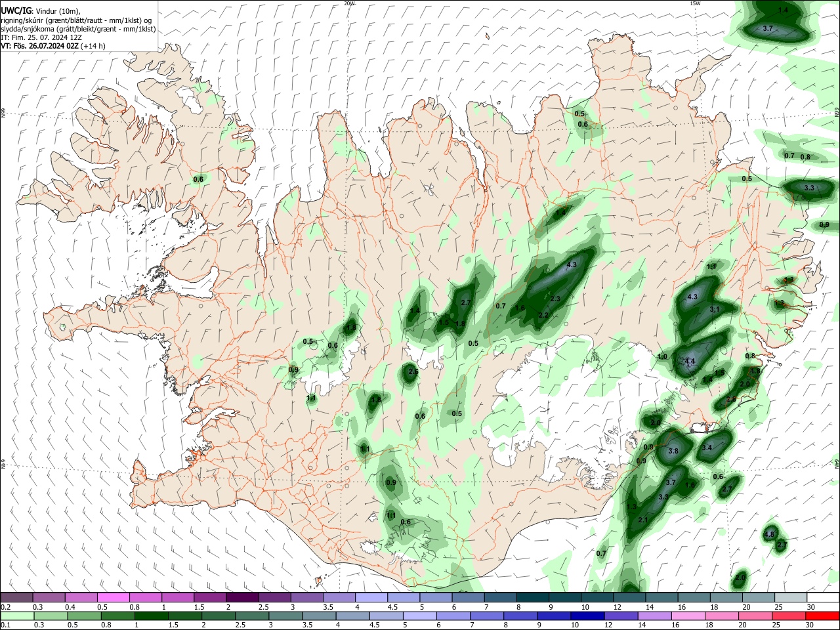
Task: Click the bright red swatch labeled 30
Action: (822, 616)
